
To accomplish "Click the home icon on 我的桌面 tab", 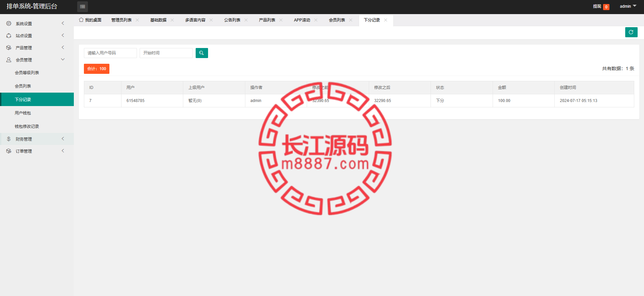I will point(81,20).
